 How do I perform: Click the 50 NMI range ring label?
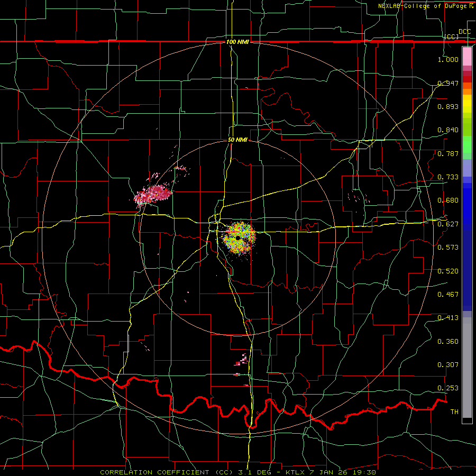pos(237,140)
